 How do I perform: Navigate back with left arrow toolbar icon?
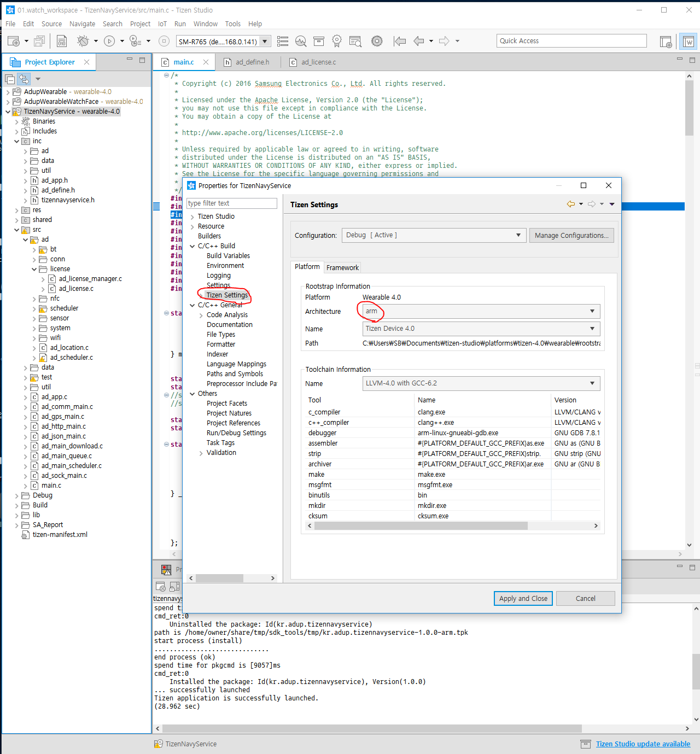click(x=419, y=41)
